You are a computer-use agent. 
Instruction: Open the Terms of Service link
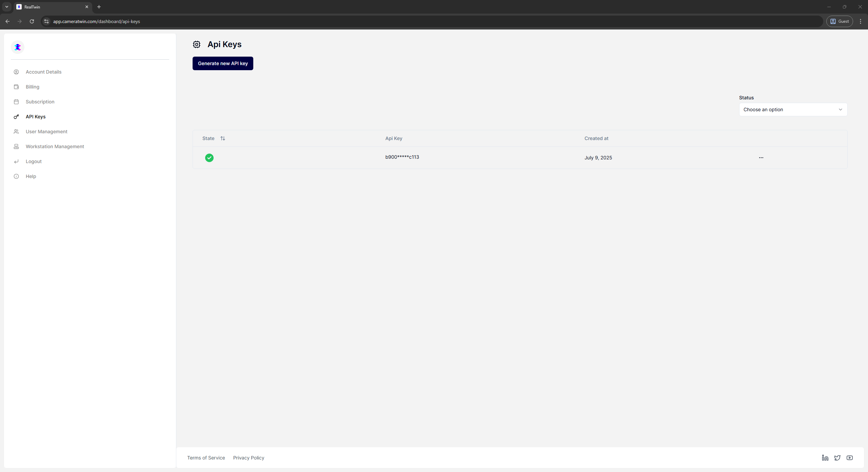pos(206,458)
